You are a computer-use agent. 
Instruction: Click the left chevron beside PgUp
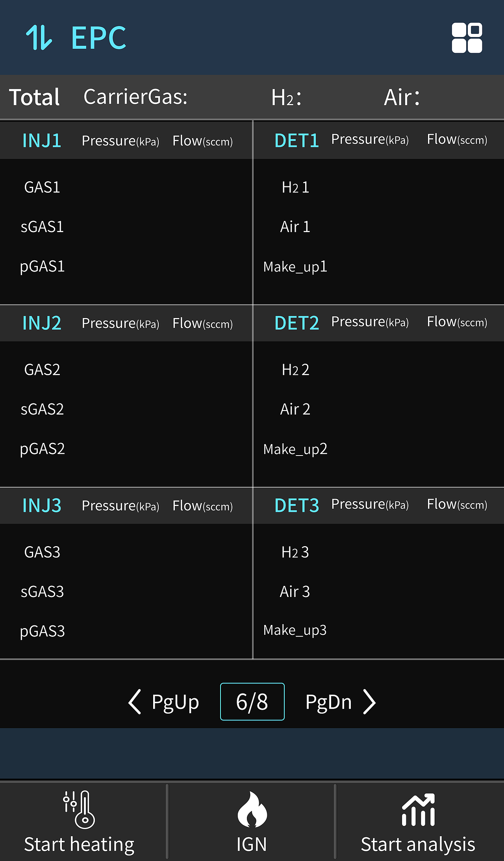point(135,702)
